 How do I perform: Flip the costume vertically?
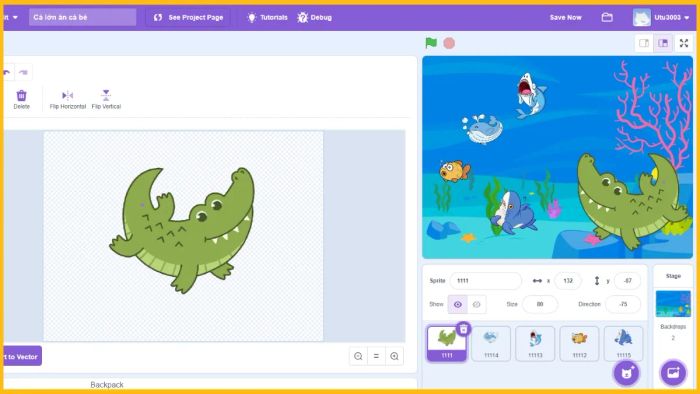[x=106, y=100]
